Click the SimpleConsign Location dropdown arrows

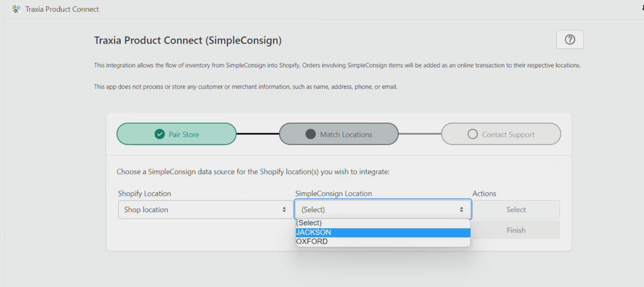tap(462, 210)
